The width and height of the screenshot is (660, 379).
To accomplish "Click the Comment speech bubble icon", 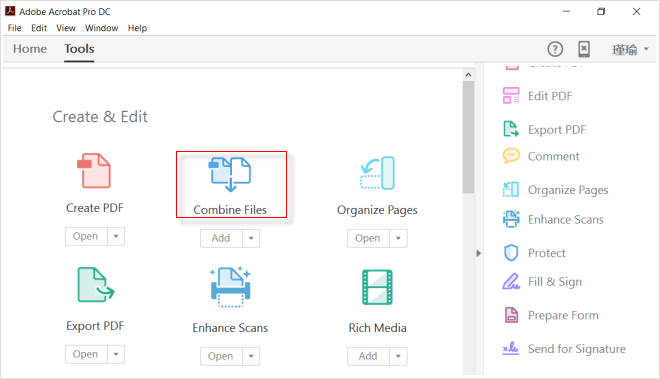I will (x=511, y=156).
